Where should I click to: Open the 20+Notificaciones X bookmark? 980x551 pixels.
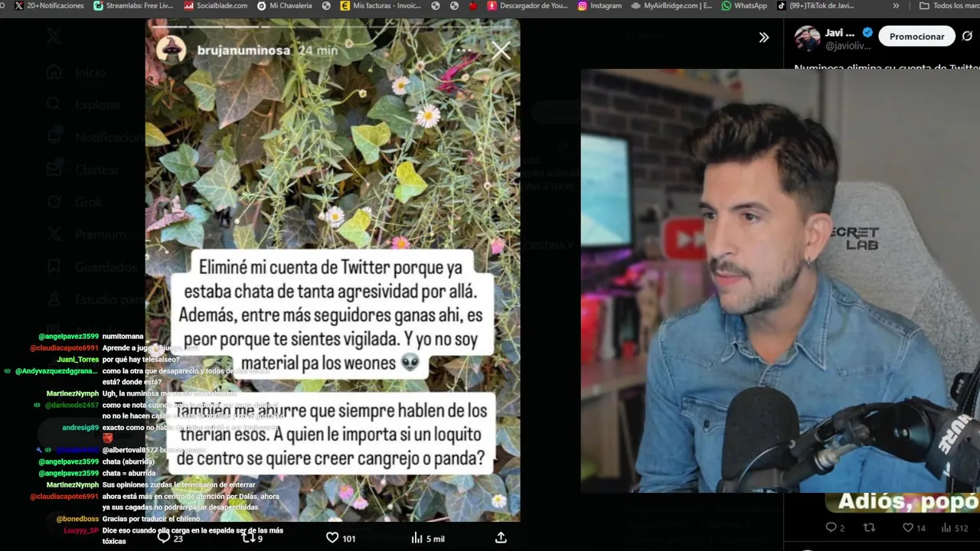coord(49,5)
